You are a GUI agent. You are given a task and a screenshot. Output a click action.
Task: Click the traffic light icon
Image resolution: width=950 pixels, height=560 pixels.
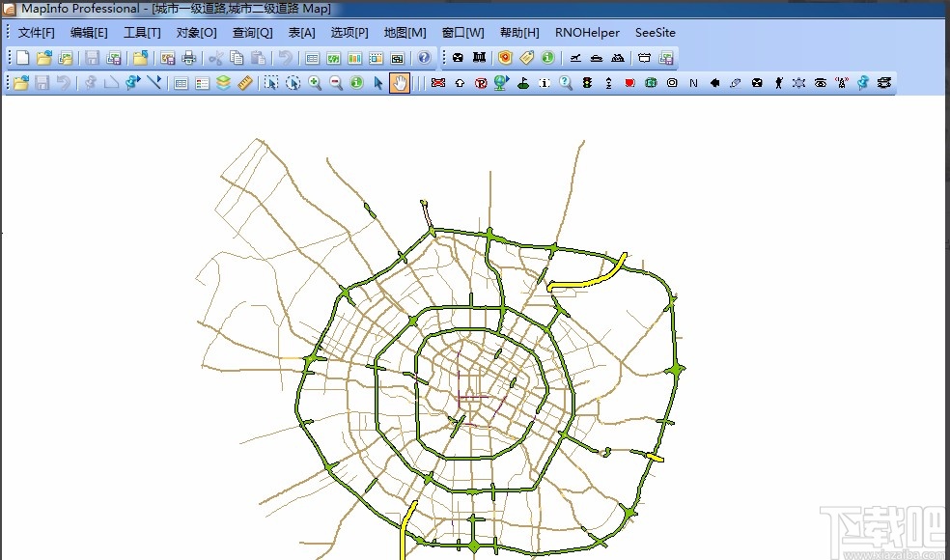coord(587,82)
